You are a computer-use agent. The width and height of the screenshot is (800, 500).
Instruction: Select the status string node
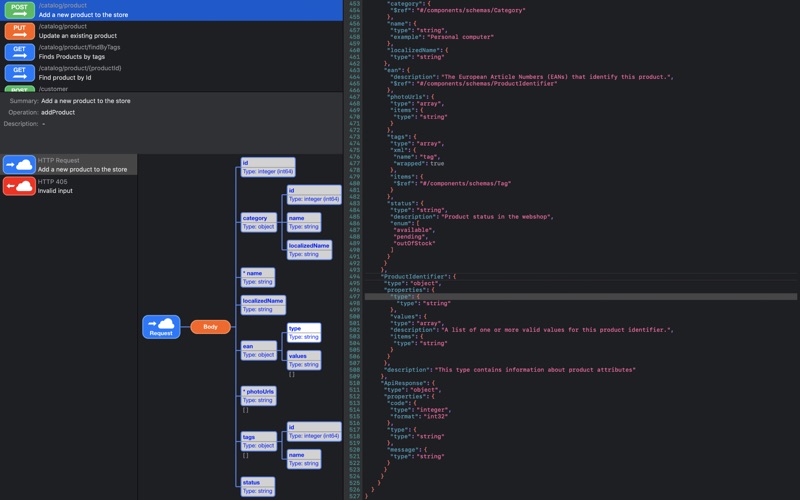click(258, 487)
